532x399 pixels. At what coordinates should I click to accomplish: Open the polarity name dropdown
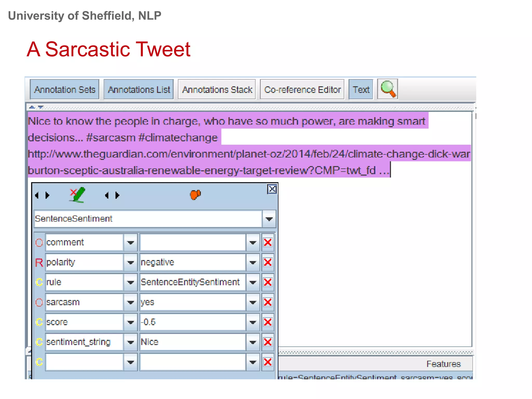(130, 262)
